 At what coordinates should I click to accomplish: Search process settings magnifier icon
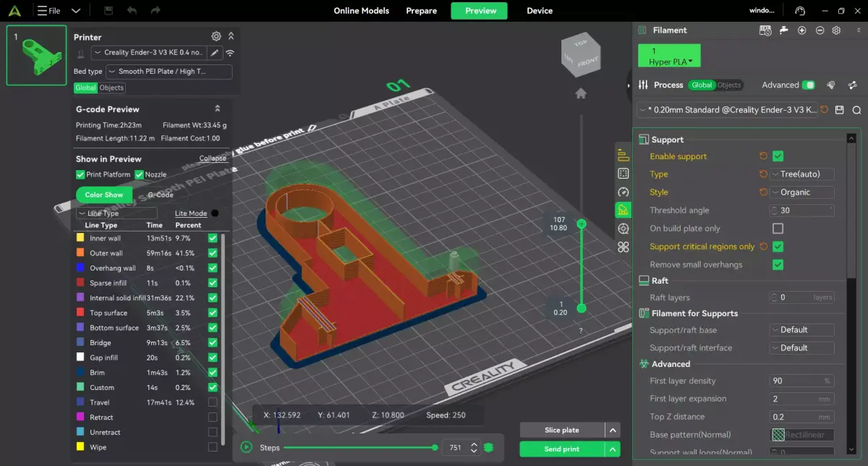pyautogui.click(x=856, y=110)
